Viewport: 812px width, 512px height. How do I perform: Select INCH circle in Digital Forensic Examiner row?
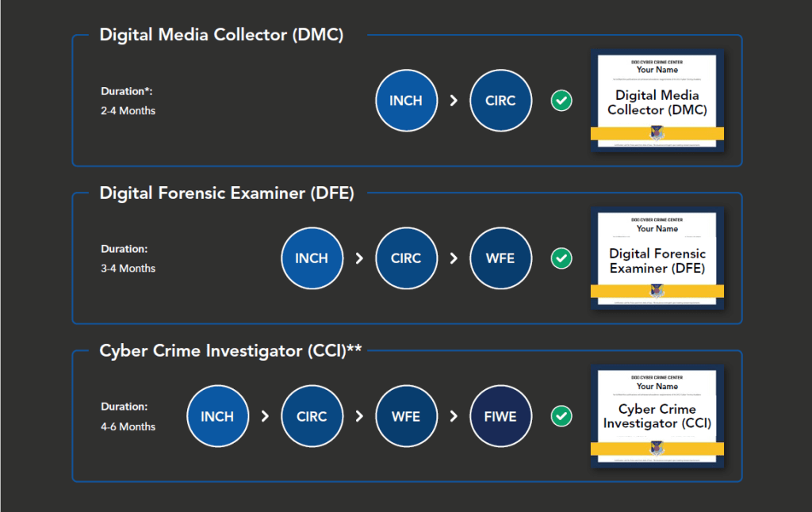tap(312, 258)
